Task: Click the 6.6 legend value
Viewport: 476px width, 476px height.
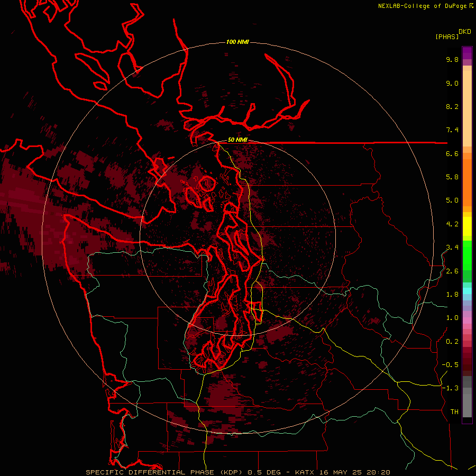Action: coord(452,153)
